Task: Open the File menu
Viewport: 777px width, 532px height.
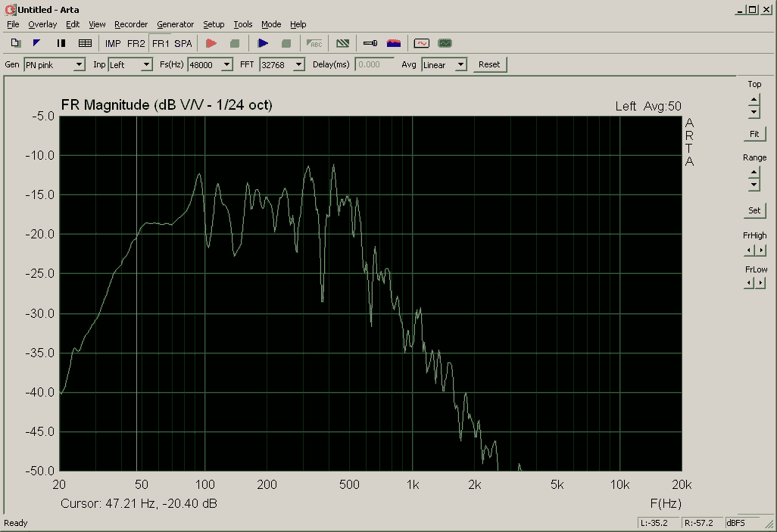Action: point(13,24)
